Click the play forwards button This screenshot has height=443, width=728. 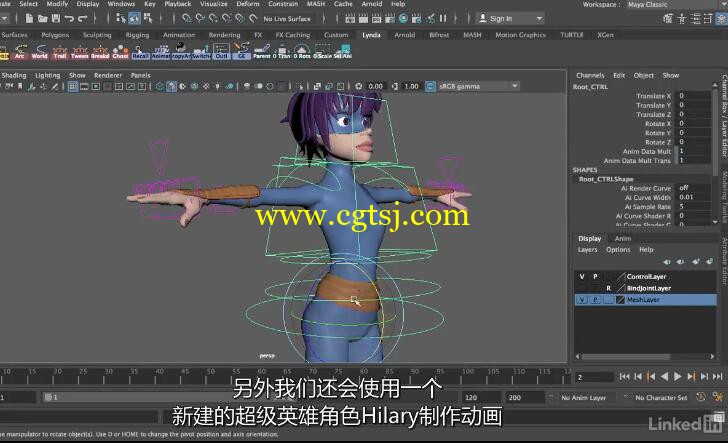tap(678, 377)
